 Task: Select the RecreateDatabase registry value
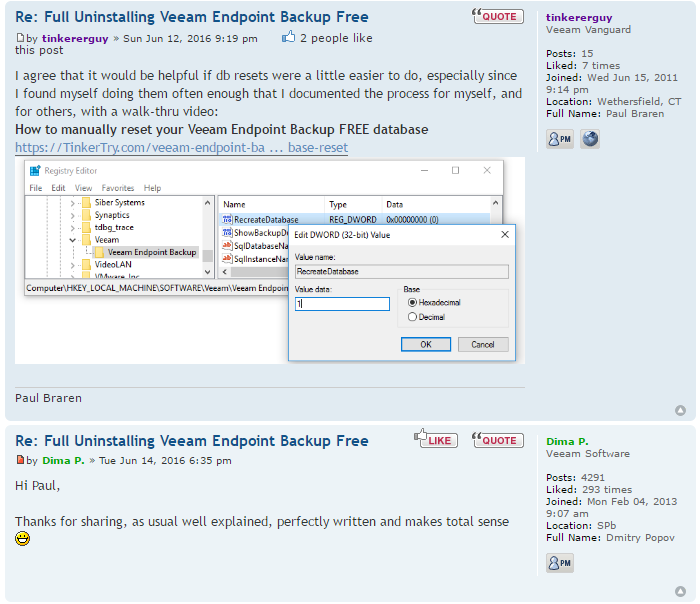tap(266, 220)
